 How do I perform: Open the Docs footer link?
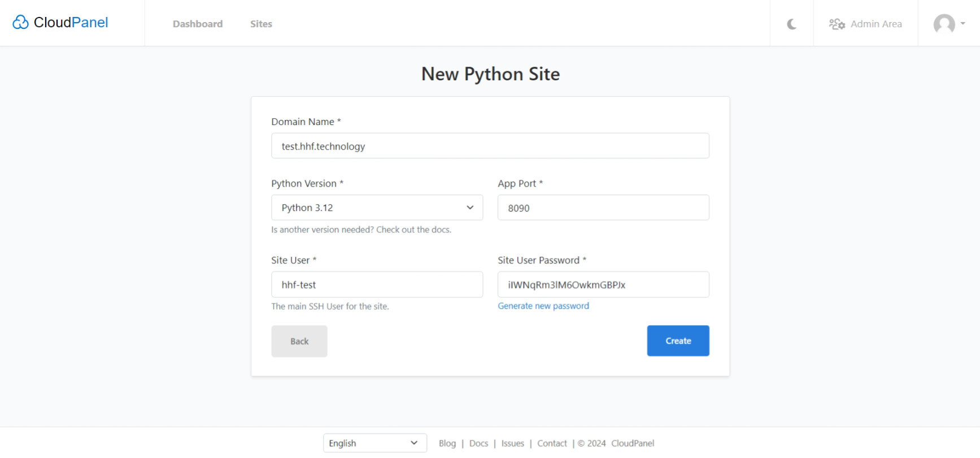[x=478, y=443]
